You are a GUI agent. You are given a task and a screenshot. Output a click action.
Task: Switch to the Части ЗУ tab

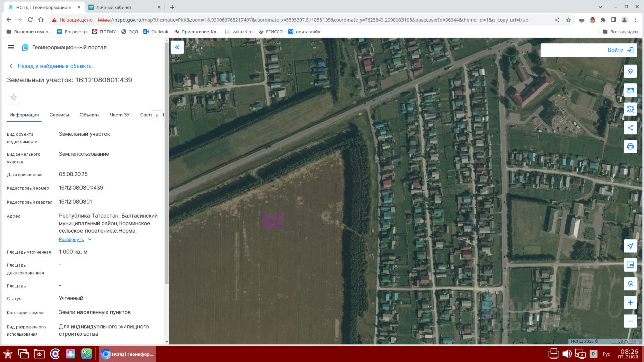click(x=120, y=115)
